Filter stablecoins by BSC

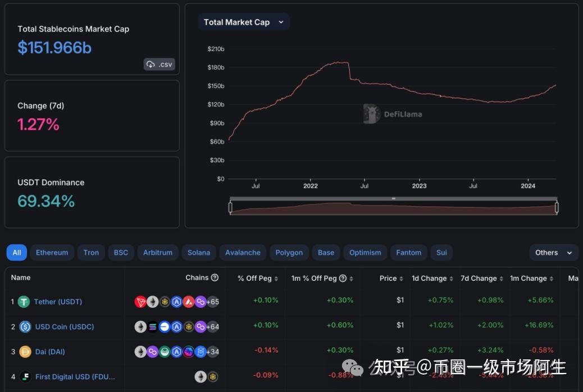coord(121,253)
